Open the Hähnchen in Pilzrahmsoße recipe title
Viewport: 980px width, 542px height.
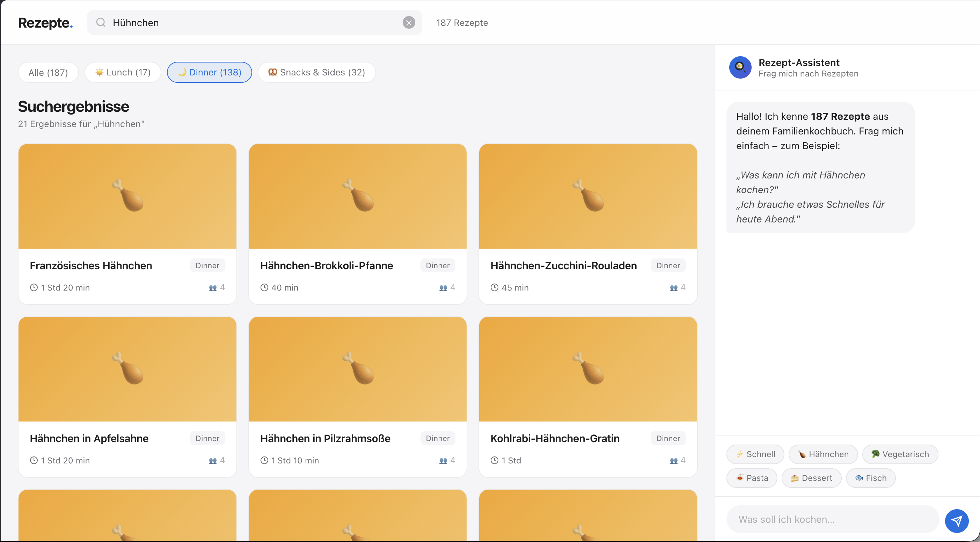(325, 439)
